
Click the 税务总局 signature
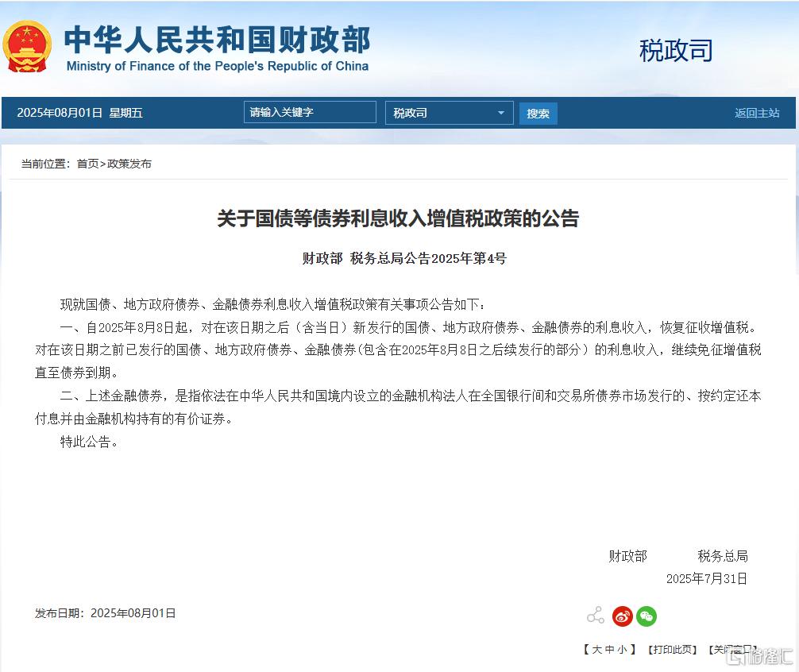pos(723,556)
